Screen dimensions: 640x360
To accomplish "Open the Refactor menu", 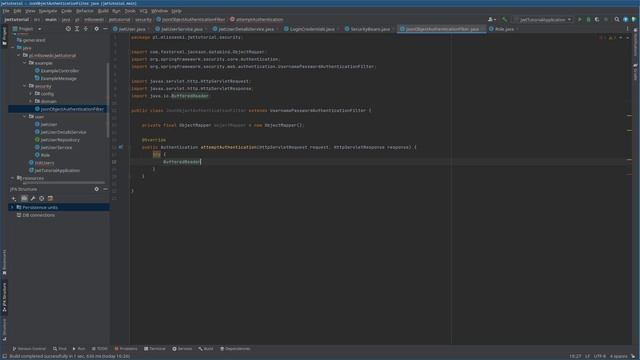I will (84, 11).
